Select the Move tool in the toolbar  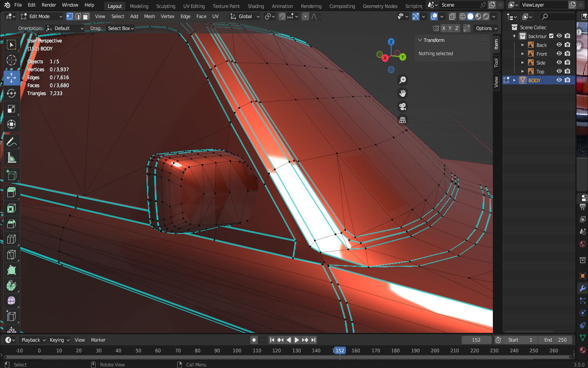point(11,77)
